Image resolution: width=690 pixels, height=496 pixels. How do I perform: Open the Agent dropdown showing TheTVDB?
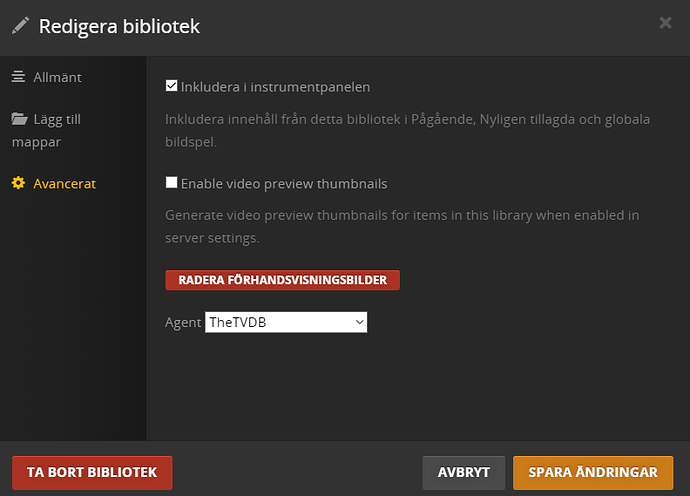pyautogui.click(x=286, y=322)
